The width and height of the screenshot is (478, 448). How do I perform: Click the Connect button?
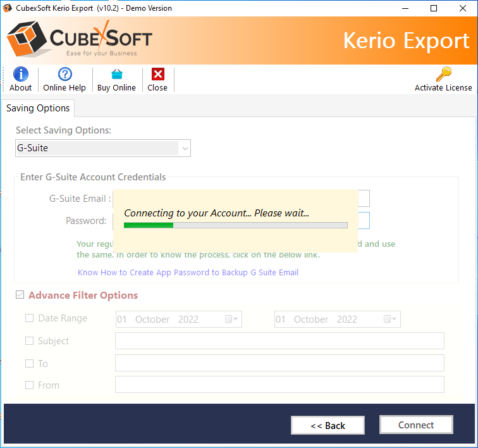(x=416, y=425)
